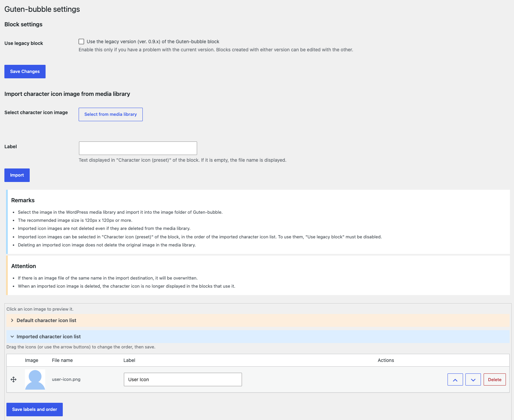
Task: Click the Attention heading
Action: tap(24, 266)
